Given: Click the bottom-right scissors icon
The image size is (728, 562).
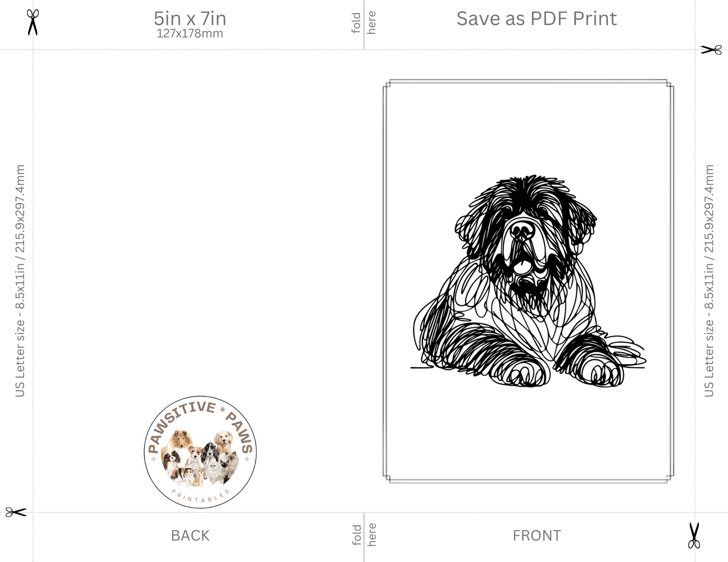Looking at the screenshot, I should coord(694,535).
